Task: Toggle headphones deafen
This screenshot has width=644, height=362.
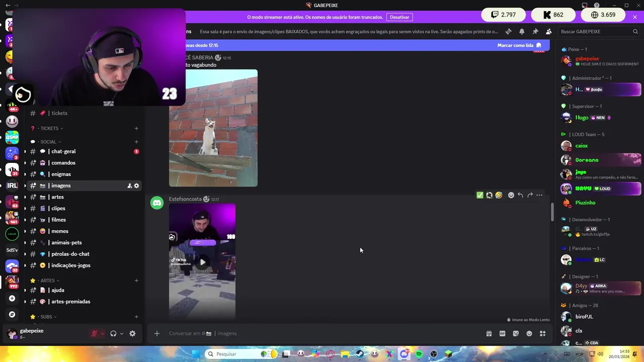Action: coord(113,333)
